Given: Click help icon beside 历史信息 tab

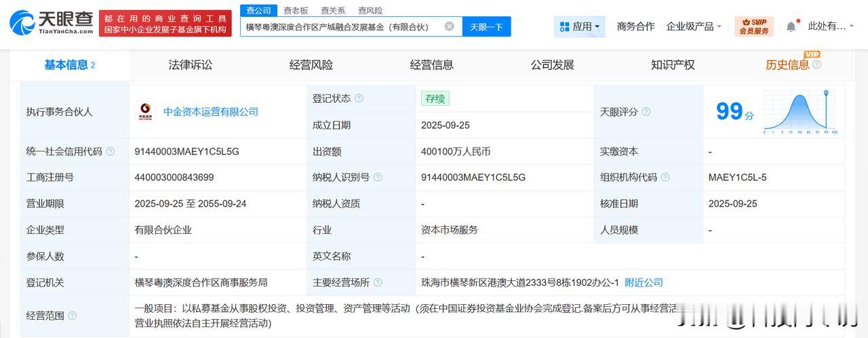Looking at the screenshot, I should pos(816,65).
